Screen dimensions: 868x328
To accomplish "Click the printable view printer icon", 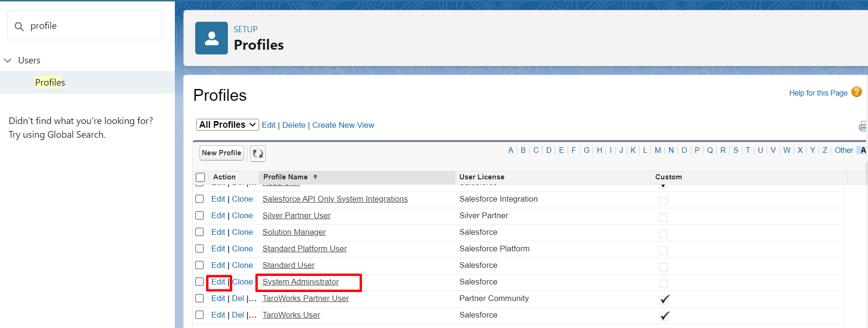I will (863, 126).
